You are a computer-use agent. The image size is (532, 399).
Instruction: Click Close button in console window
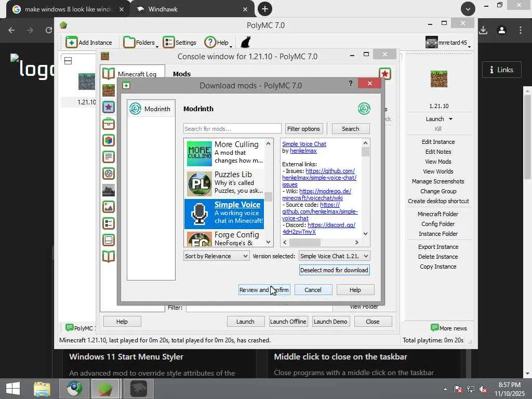[373, 322]
